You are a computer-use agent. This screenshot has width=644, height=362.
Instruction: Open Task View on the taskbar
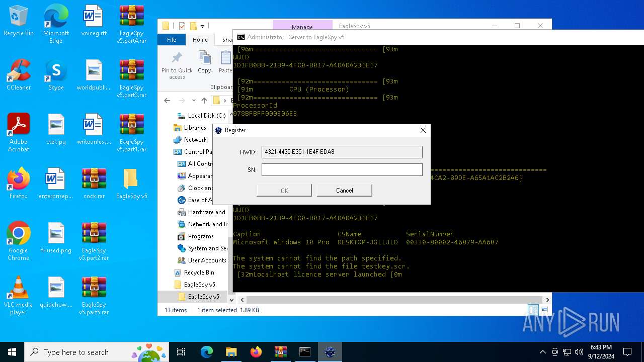(x=181, y=352)
